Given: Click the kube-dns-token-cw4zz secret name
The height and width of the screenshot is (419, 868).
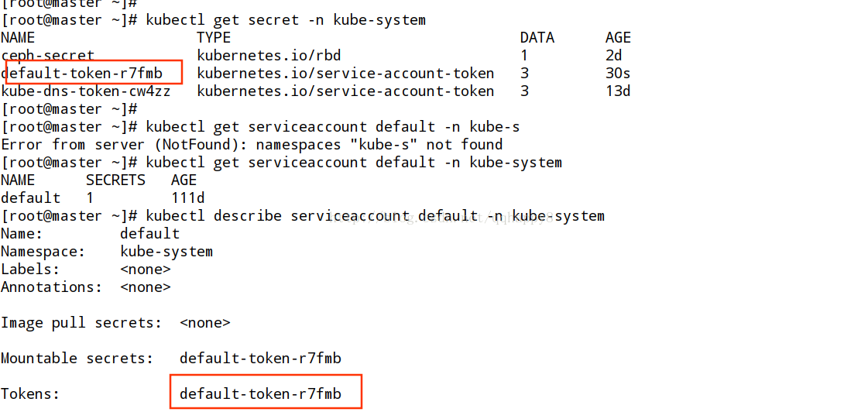Looking at the screenshot, I should coord(86,91).
